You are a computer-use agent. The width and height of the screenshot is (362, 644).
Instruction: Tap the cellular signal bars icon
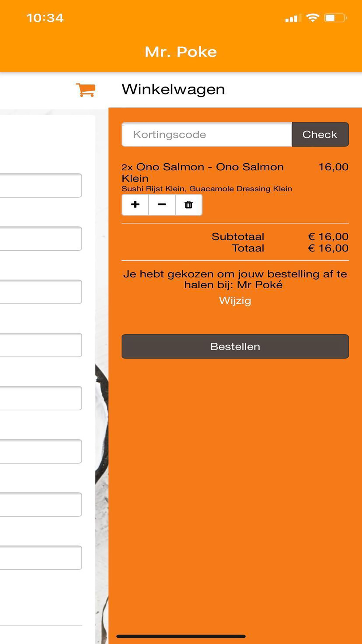tap(292, 18)
